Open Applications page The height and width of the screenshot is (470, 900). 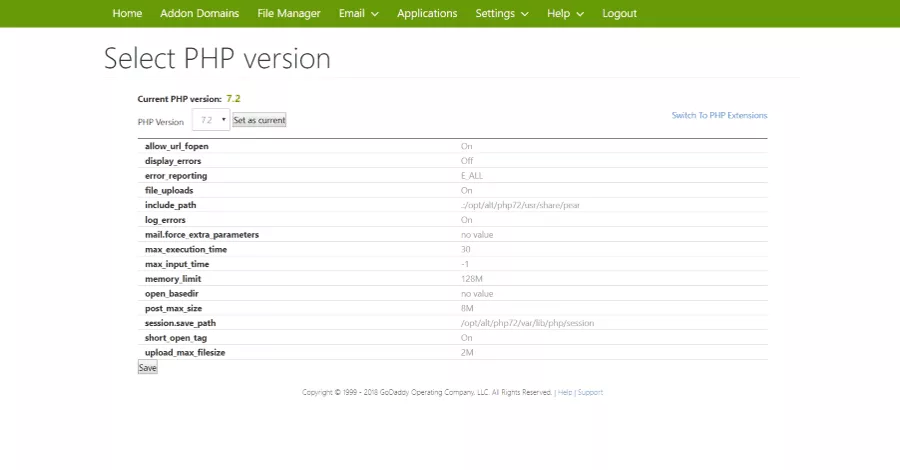tap(427, 13)
